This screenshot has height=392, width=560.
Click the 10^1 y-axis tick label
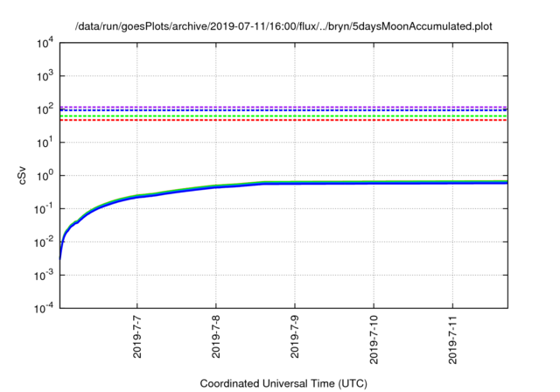[45, 142]
